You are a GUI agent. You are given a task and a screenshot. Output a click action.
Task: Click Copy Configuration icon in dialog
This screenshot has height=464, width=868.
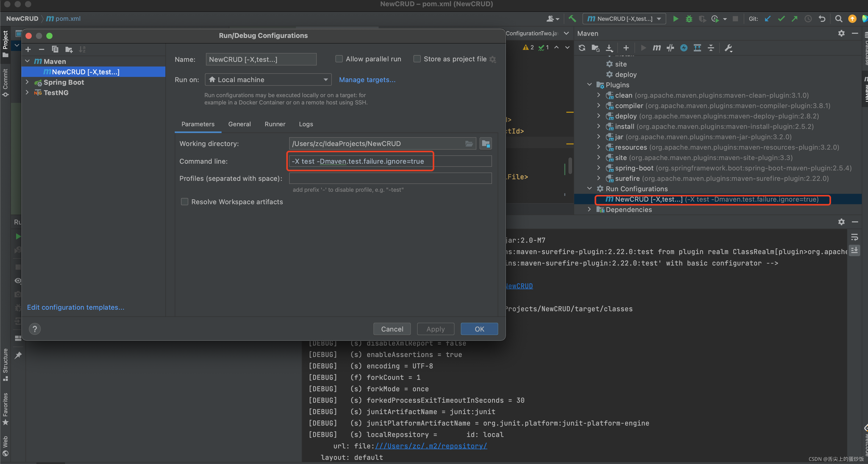coord(55,50)
